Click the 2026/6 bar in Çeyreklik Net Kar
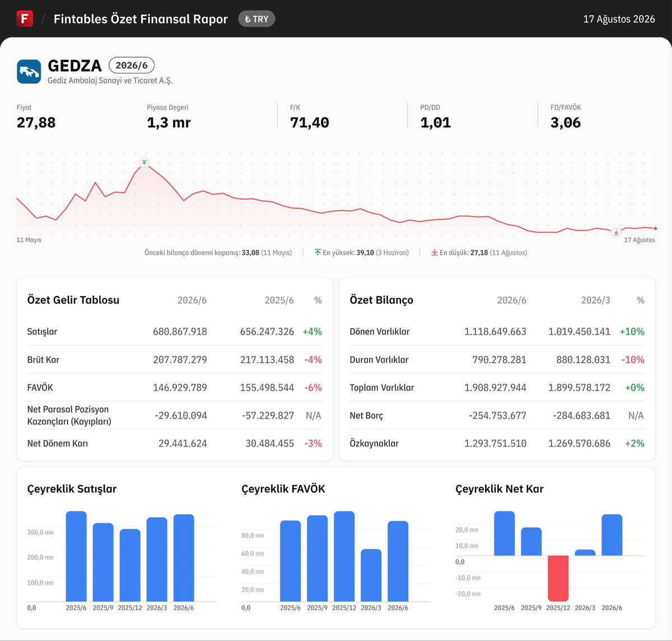Viewport: 672px width, 641px height. pyautogui.click(x=612, y=535)
